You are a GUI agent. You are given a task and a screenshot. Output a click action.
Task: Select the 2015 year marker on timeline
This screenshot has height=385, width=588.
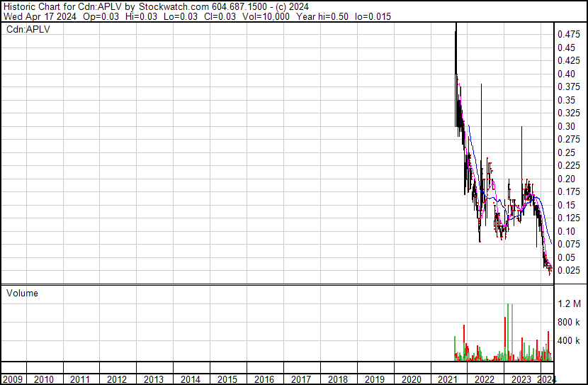click(227, 379)
